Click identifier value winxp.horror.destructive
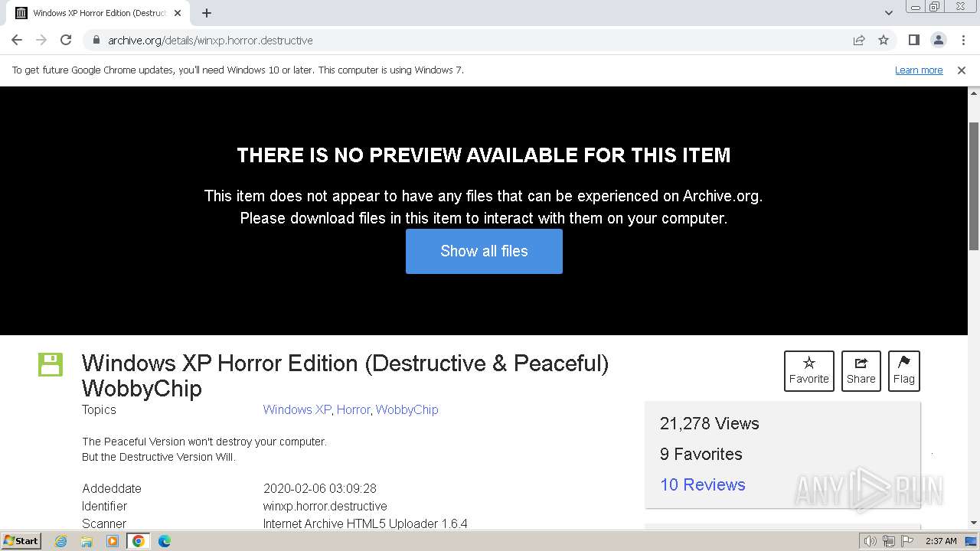The width and height of the screenshot is (980, 551). coord(325,506)
